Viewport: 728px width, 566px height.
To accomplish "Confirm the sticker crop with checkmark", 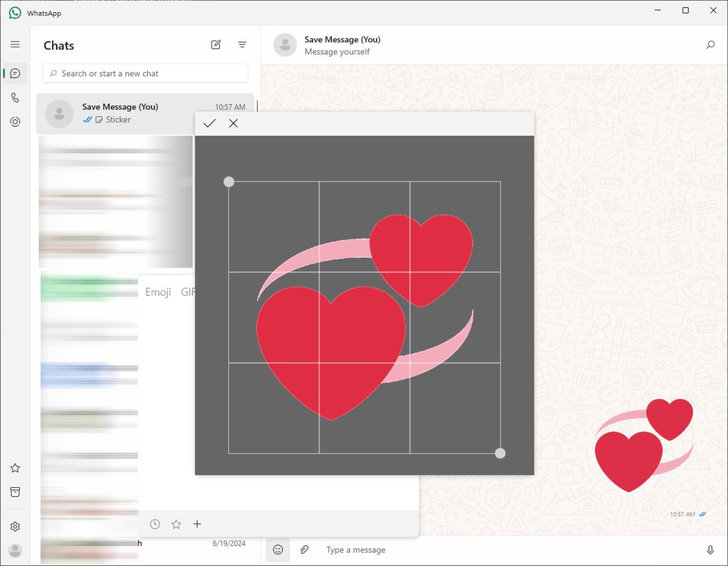I will point(209,123).
